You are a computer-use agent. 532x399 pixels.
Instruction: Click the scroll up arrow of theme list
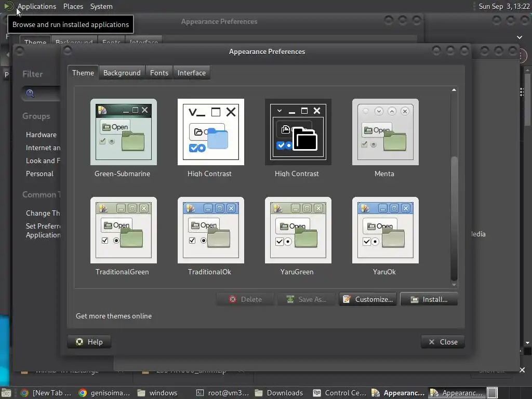[x=454, y=90]
